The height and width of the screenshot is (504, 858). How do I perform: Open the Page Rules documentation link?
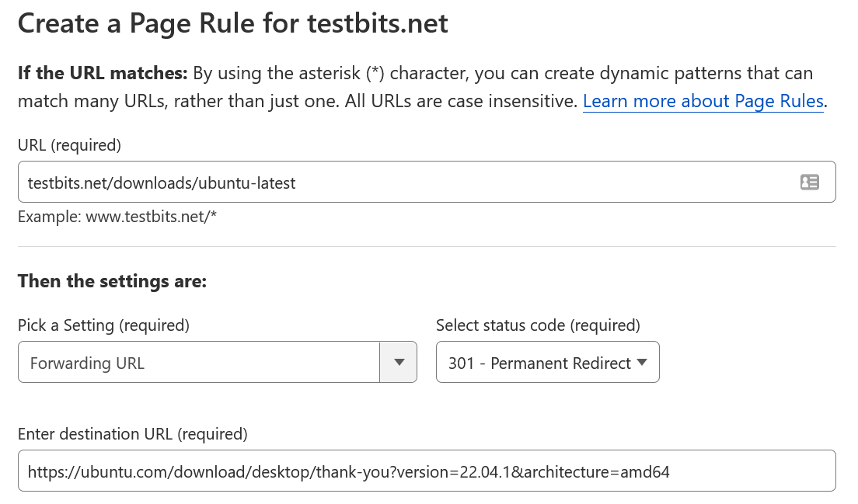(x=702, y=101)
